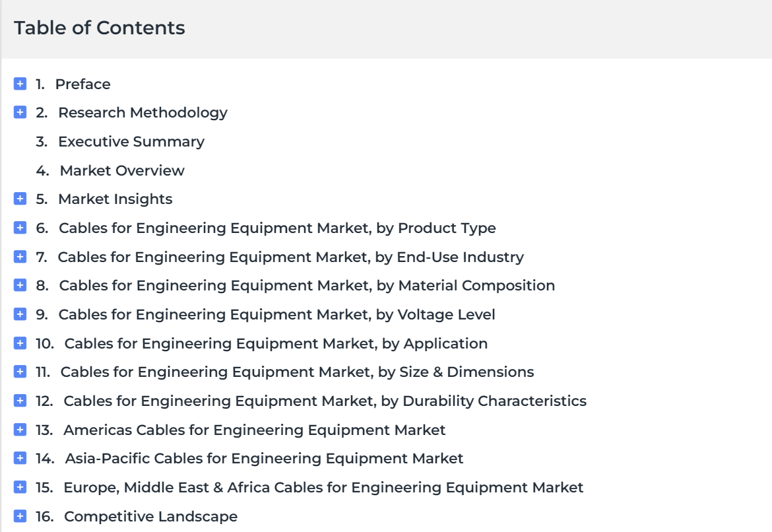
Task: Expand the Preface section plus icon
Action: click(x=20, y=84)
